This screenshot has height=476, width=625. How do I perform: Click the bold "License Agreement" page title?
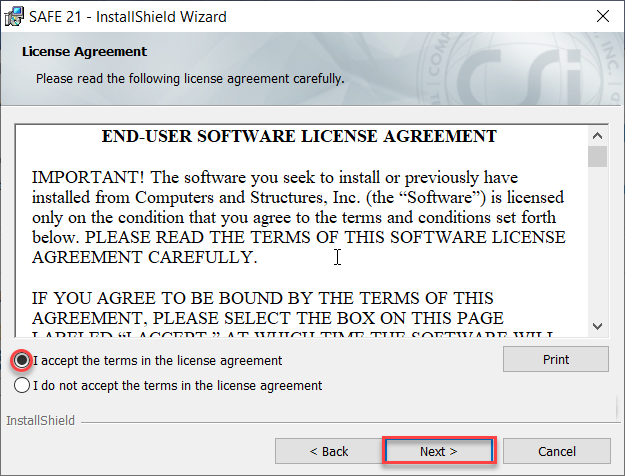pyautogui.click(x=84, y=51)
